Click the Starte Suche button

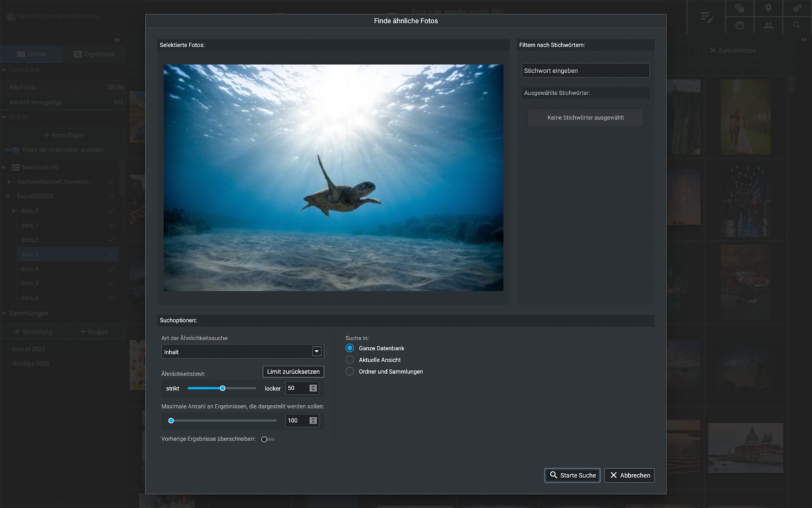tap(572, 475)
